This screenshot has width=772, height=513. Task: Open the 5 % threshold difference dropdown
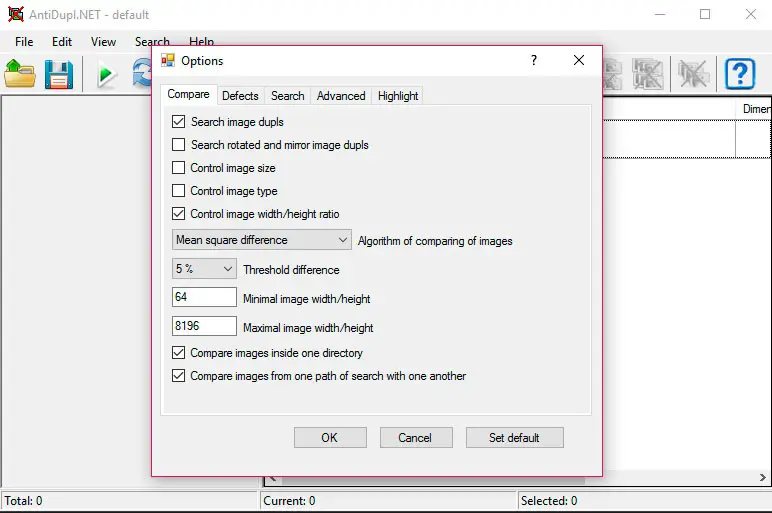(x=204, y=269)
